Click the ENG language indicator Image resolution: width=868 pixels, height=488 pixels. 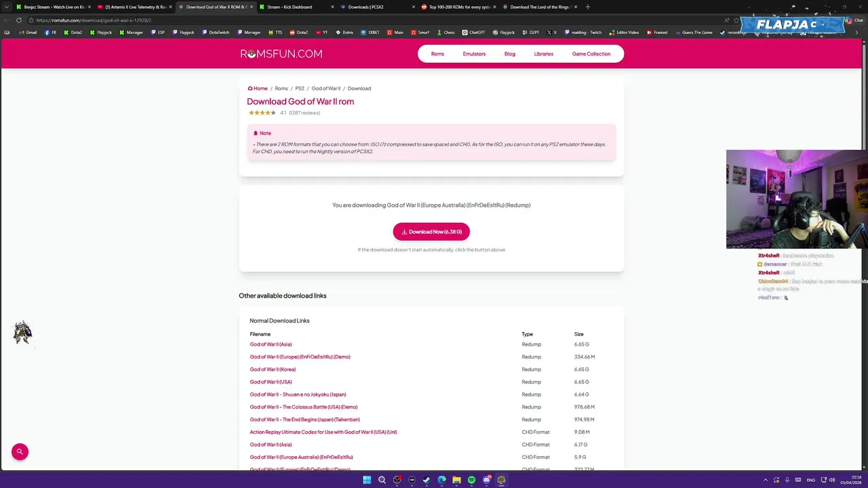(810, 480)
